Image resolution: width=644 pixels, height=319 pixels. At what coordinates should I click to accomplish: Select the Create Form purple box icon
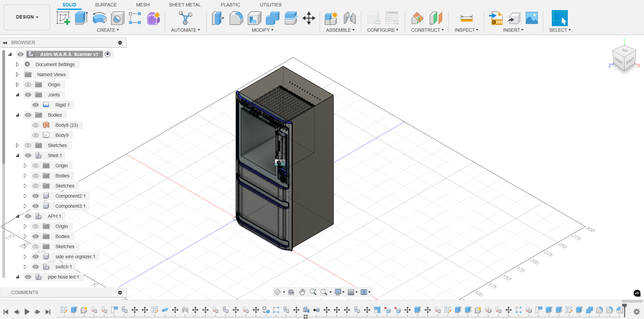tap(154, 18)
